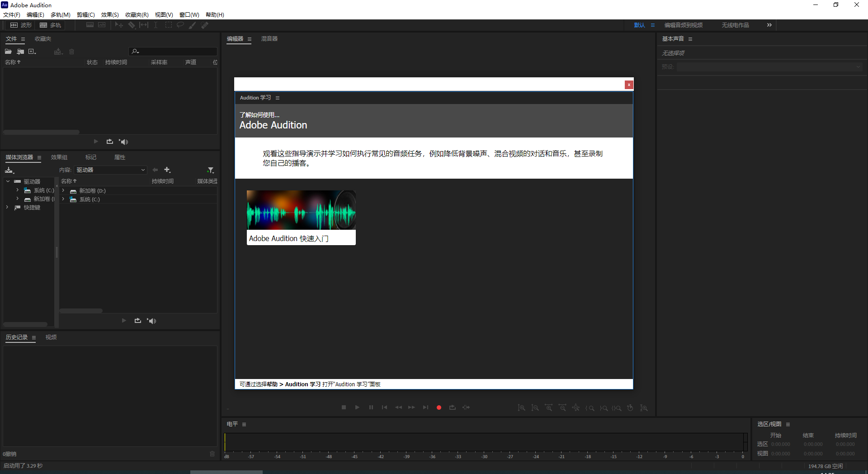Viewport: 868px width, 474px height.
Task: Activate the Lasso Selection tool
Action: tap(180, 25)
